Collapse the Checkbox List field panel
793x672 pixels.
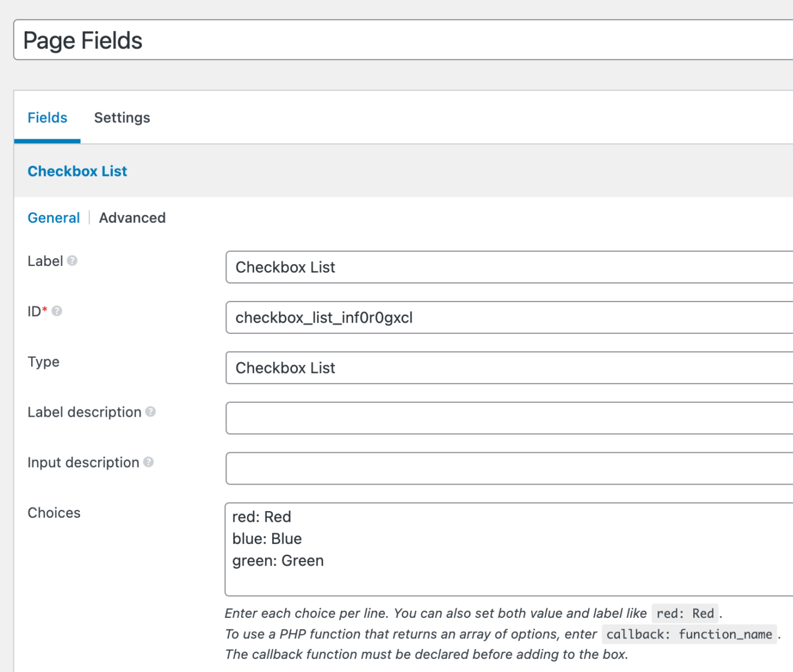(77, 171)
